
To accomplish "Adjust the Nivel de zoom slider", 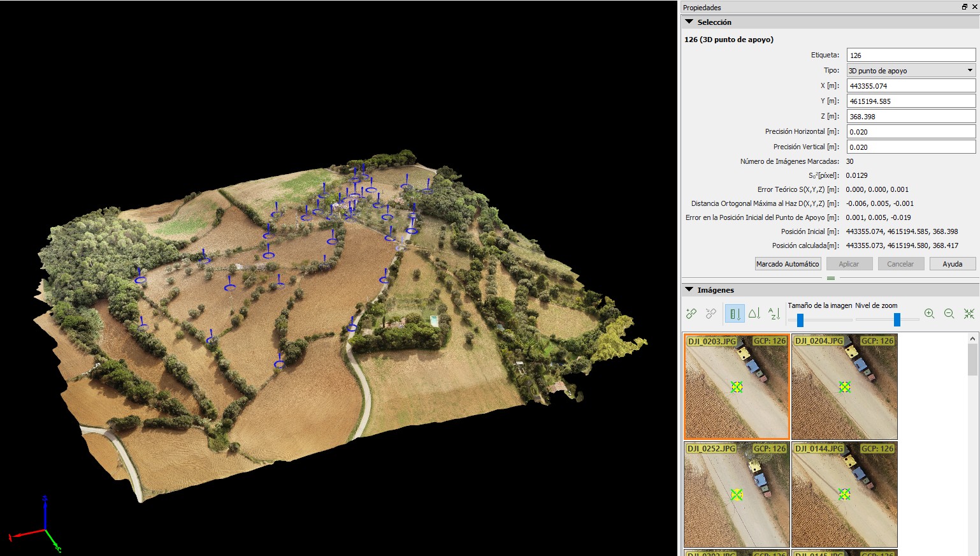I will [x=897, y=320].
